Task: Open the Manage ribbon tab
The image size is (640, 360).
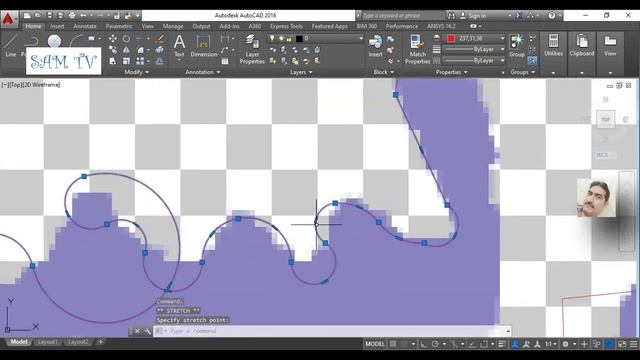Action: (x=173, y=26)
